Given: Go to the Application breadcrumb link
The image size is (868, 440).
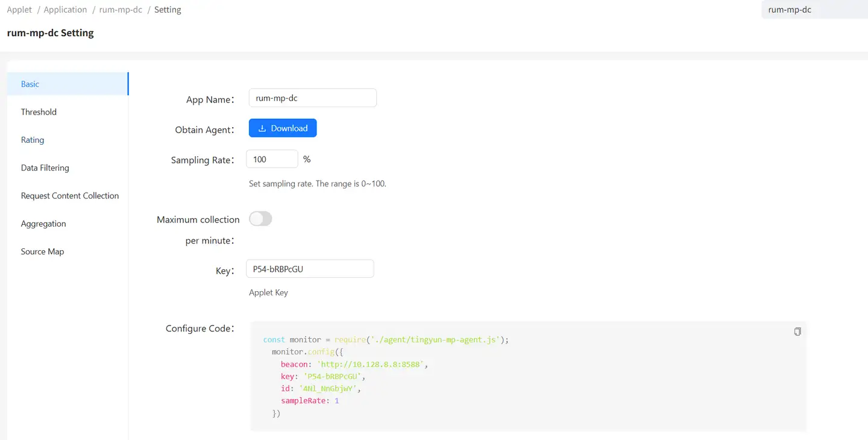Looking at the screenshot, I should point(65,10).
